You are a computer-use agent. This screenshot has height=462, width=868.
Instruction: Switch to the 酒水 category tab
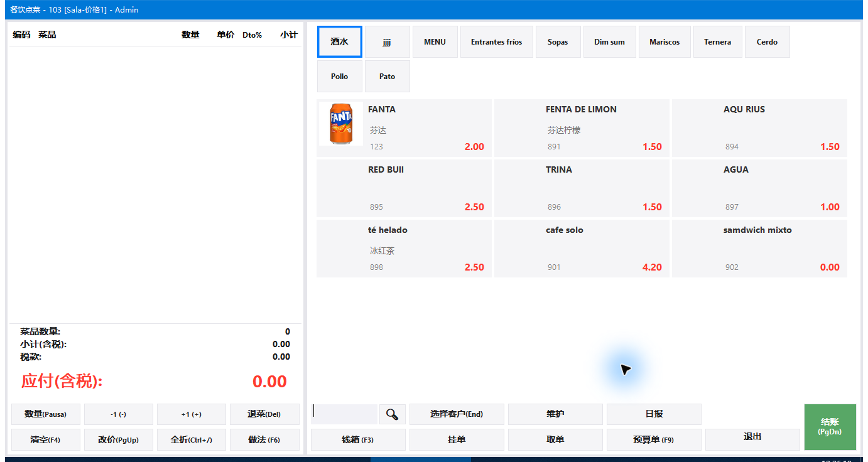pos(340,42)
